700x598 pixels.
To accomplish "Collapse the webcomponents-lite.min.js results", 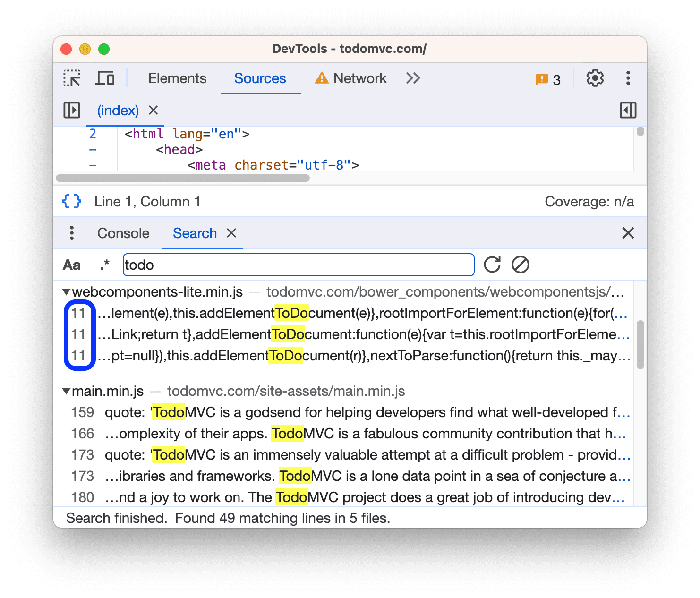I will (67, 292).
